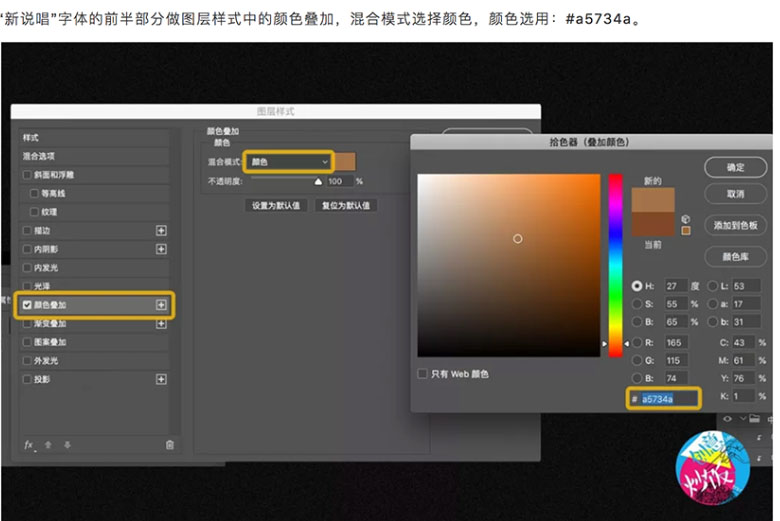The width and height of the screenshot is (780, 521).
Task: Click the 不透明度 opacity slider handle
Action: pos(318,181)
